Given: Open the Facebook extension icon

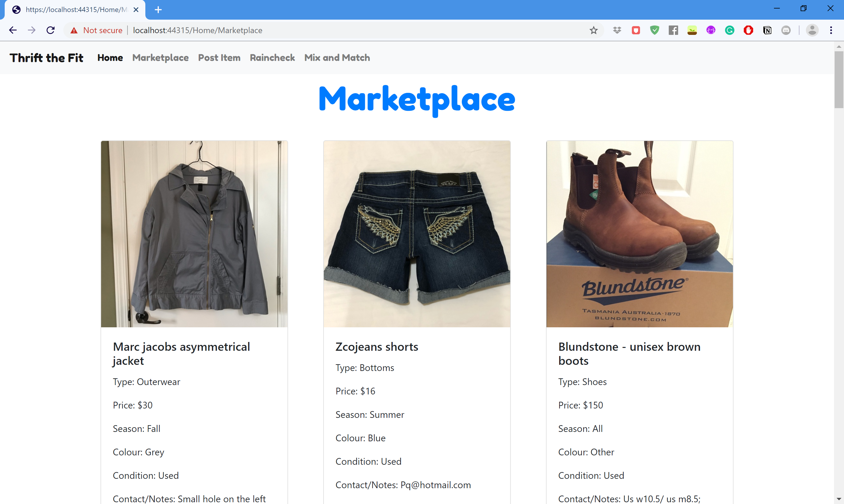Looking at the screenshot, I should (x=673, y=30).
